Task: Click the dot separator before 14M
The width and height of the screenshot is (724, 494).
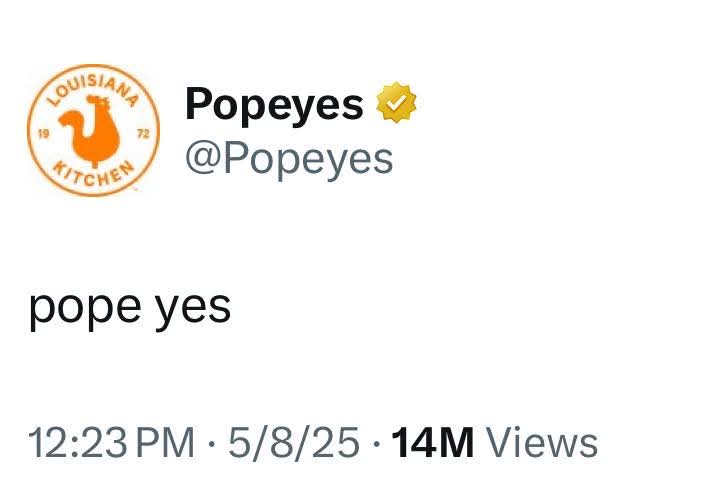Action: [376, 443]
